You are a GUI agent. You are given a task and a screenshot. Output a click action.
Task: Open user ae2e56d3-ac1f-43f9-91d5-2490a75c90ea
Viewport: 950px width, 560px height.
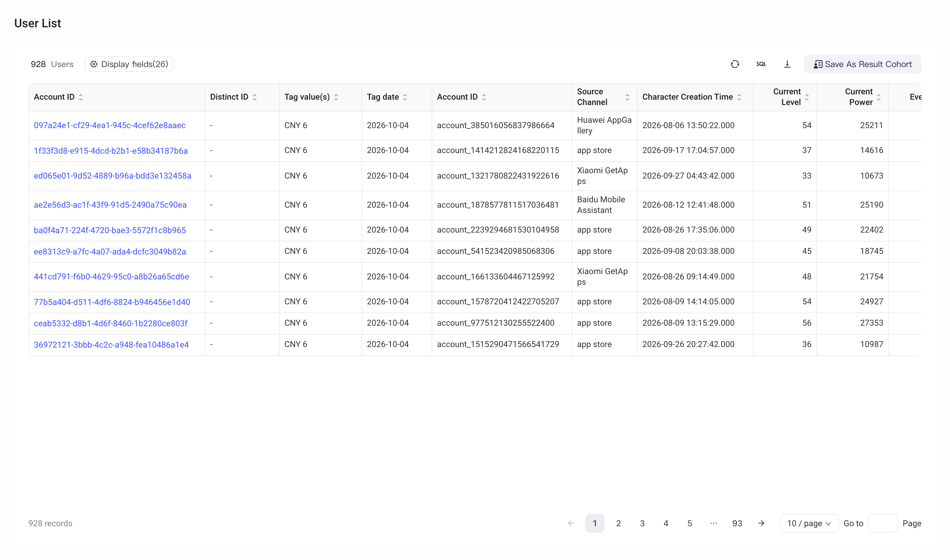(x=110, y=205)
